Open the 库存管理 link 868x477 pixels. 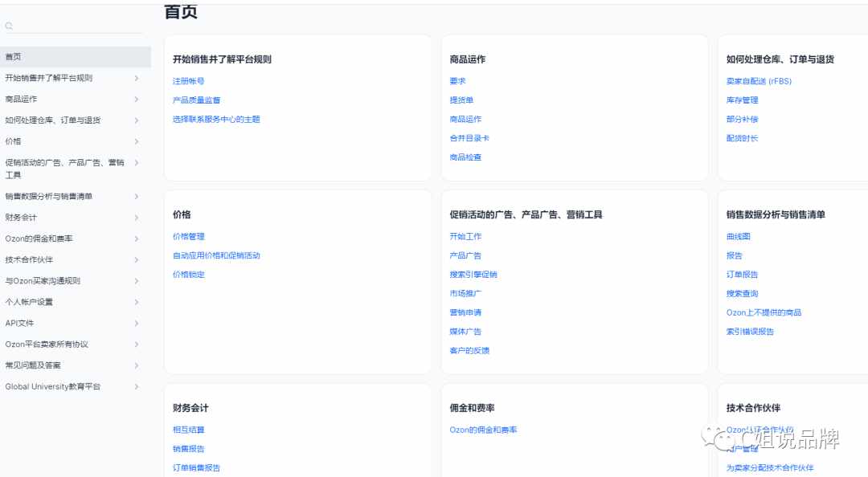pyautogui.click(x=743, y=100)
